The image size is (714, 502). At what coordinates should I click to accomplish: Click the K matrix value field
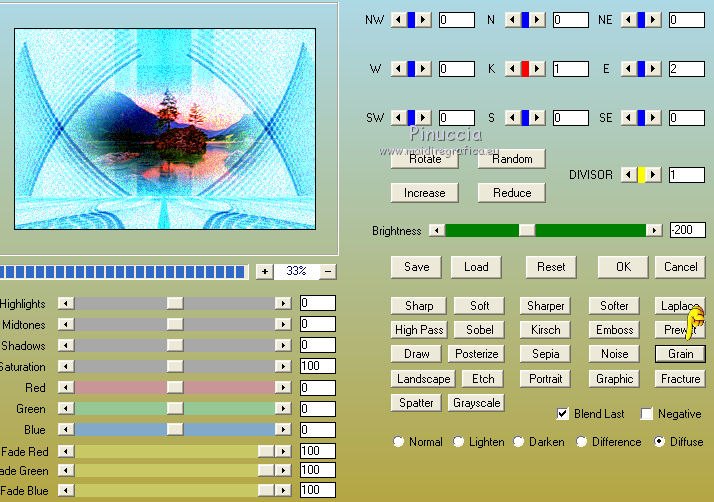(571, 69)
